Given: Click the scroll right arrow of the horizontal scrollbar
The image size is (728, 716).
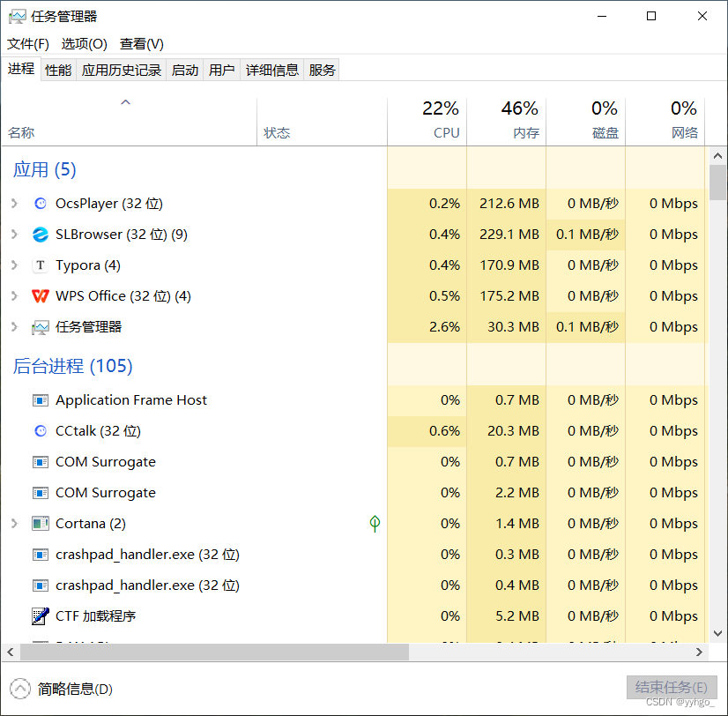Looking at the screenshot, I should click(699, 652).
